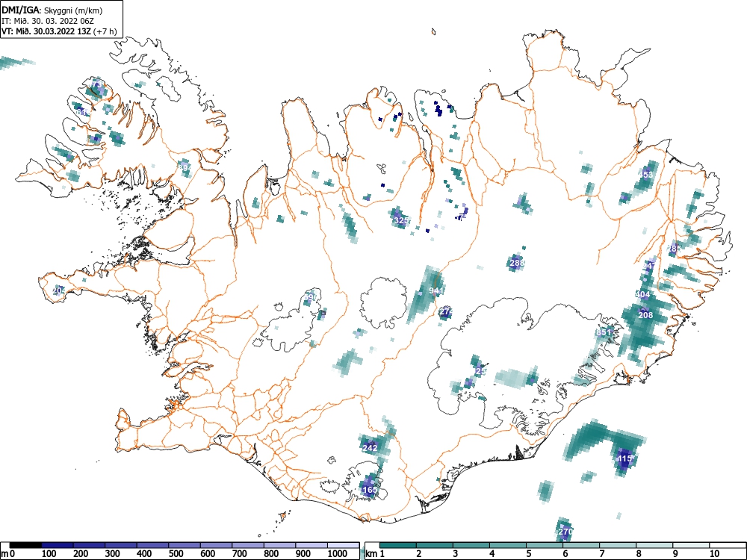This screenshot has height=560, width=747.
Task: Select the 200–300 m legend swatch
Action: [89, 545]
